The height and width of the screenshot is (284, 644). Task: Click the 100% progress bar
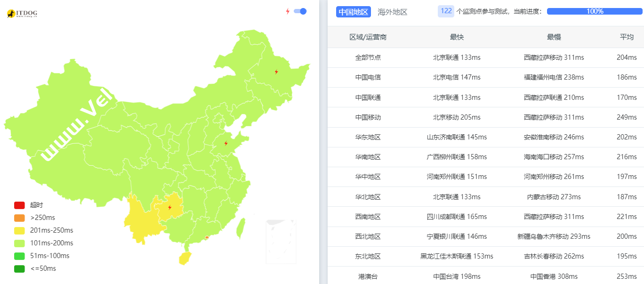(595, 11)
